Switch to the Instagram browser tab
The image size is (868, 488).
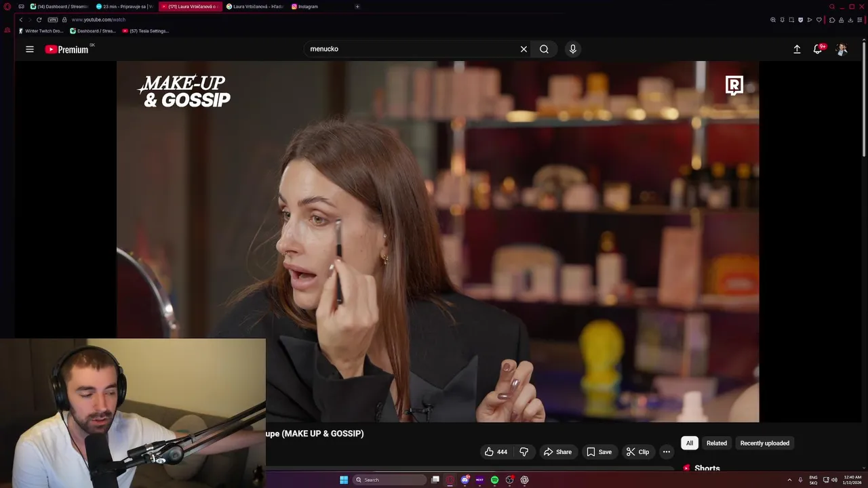[320, 7]
